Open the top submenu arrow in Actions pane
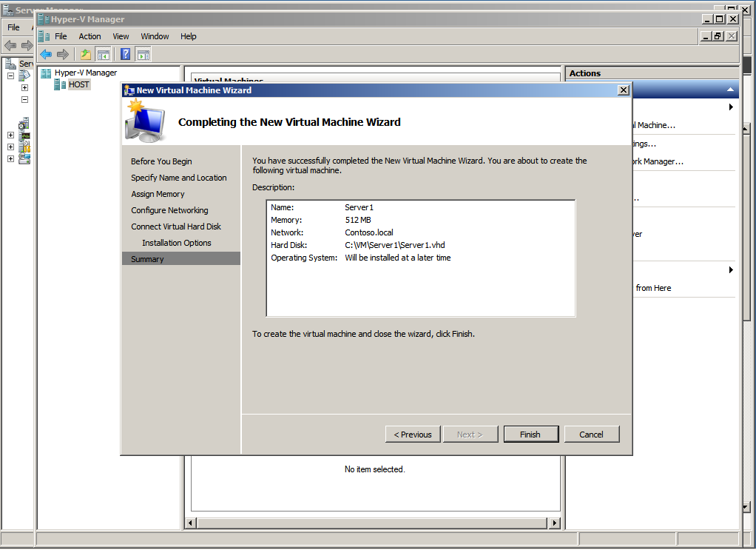756x550 pixels. (x=731, y=107)
